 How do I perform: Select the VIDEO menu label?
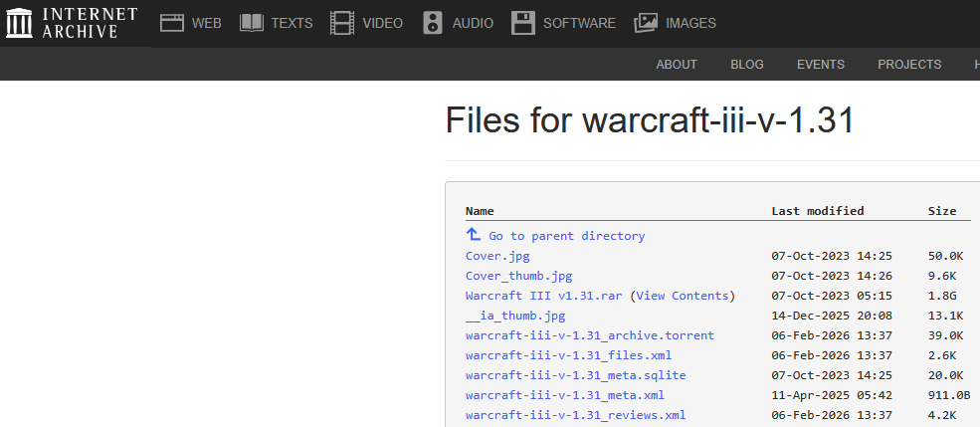(x=382, y=23)
